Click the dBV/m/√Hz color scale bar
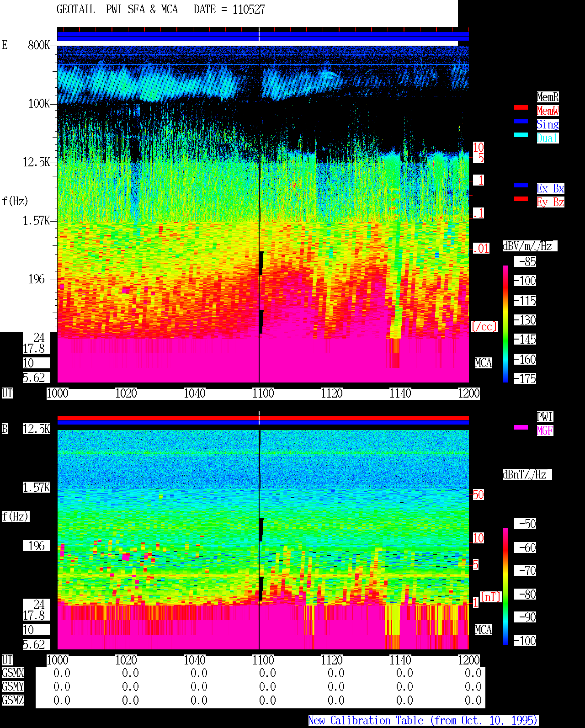 pos(505,324)
